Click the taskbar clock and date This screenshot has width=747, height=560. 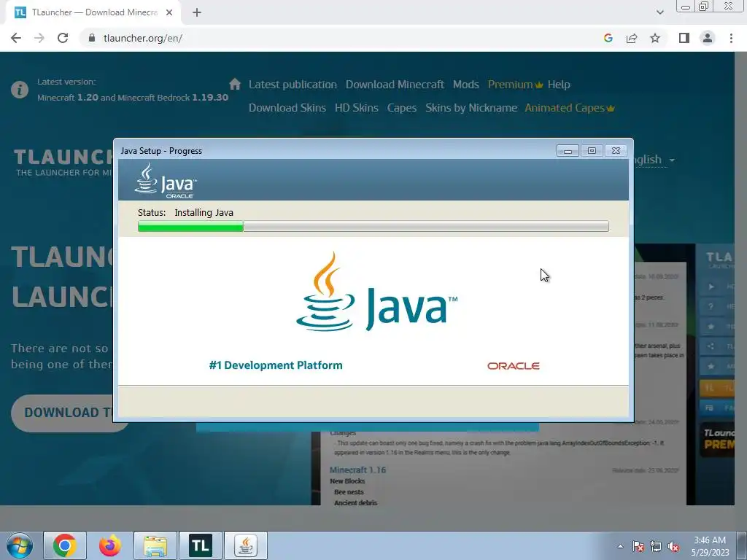(x=710, y=546)
